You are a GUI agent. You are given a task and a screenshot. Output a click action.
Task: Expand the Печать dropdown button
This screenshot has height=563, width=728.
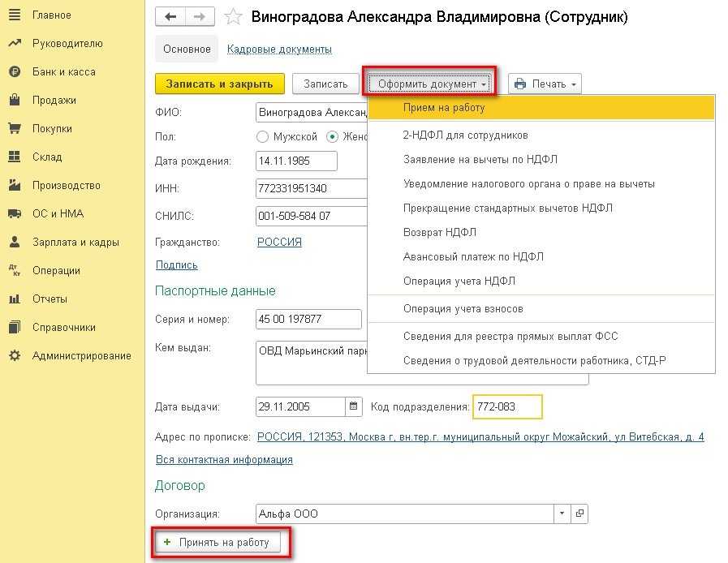tap(545, 84)
